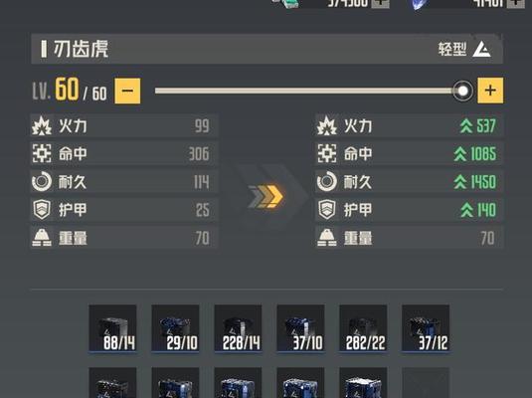Select material item showing 37/12

(x=426, y=328)
